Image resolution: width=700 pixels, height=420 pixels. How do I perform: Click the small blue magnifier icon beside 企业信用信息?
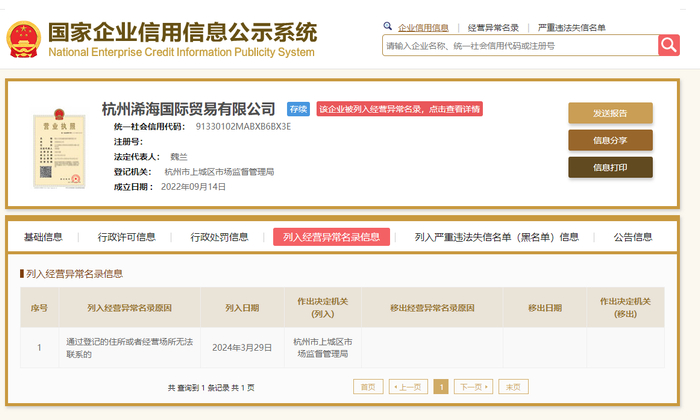[388, 26]
